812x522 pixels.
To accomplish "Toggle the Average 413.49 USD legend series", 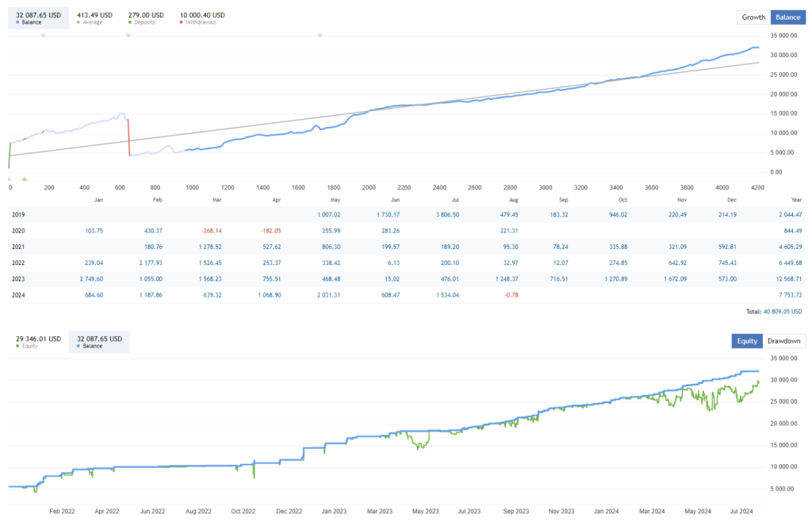I will (94, 17).
